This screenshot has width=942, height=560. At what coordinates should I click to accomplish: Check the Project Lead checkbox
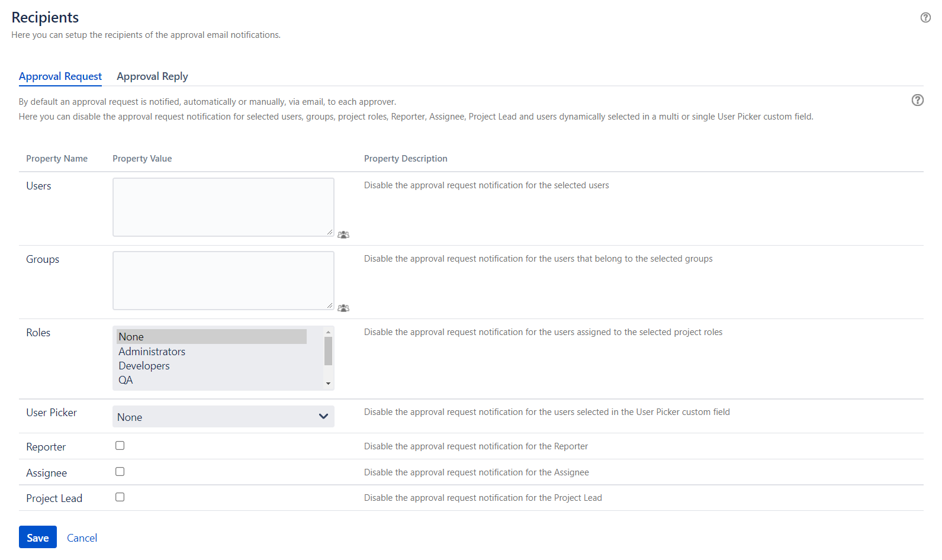[120, 497]
